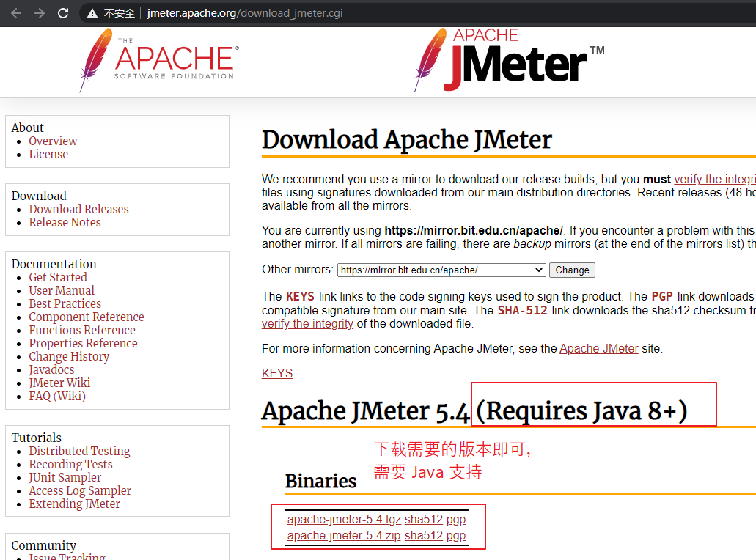Reload the page with the refresh icon
Image resolution: width=756 pixels, height=560 pixels.
point(63,13)
